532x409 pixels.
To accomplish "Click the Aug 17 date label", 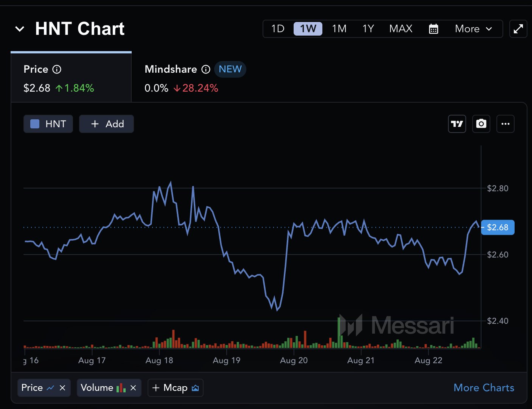I will coord(92,361).
